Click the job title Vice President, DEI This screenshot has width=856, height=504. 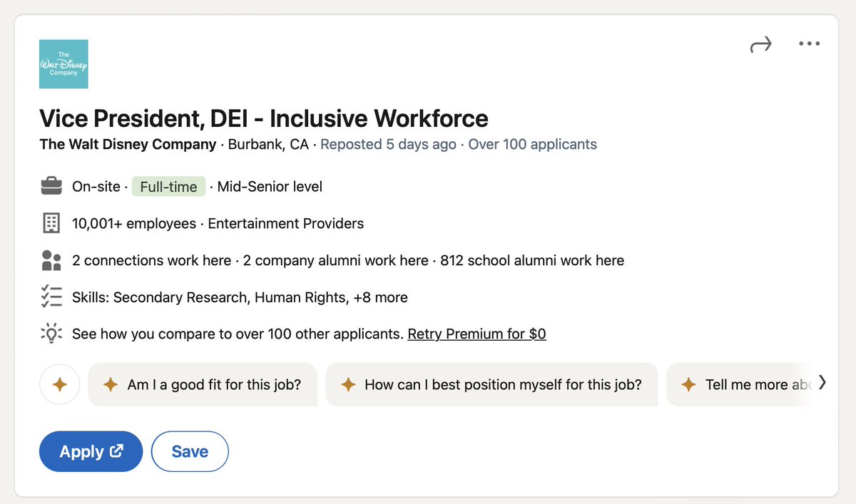coord(264,118)
